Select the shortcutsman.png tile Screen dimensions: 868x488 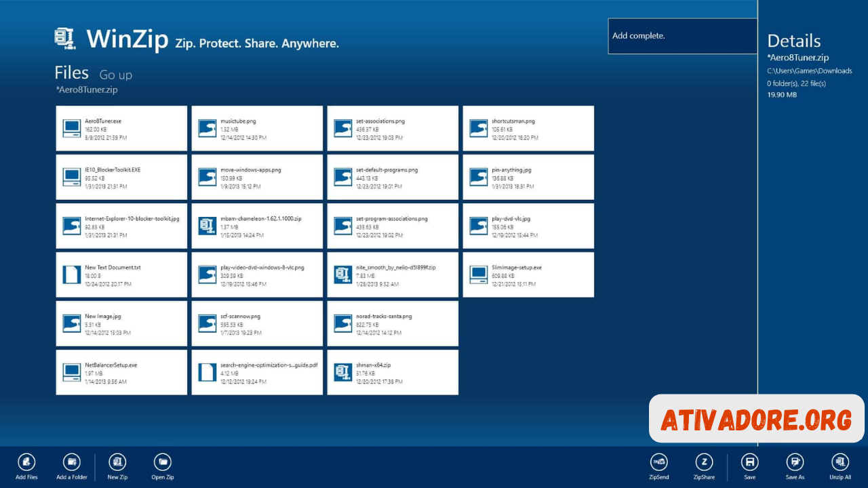(528, 128)
